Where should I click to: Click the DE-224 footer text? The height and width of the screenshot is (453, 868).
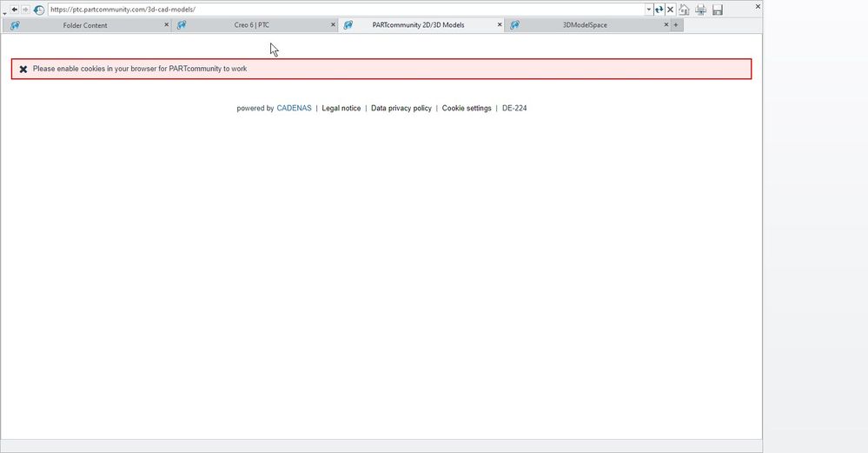pyautogui.click(x=514, y=108)
